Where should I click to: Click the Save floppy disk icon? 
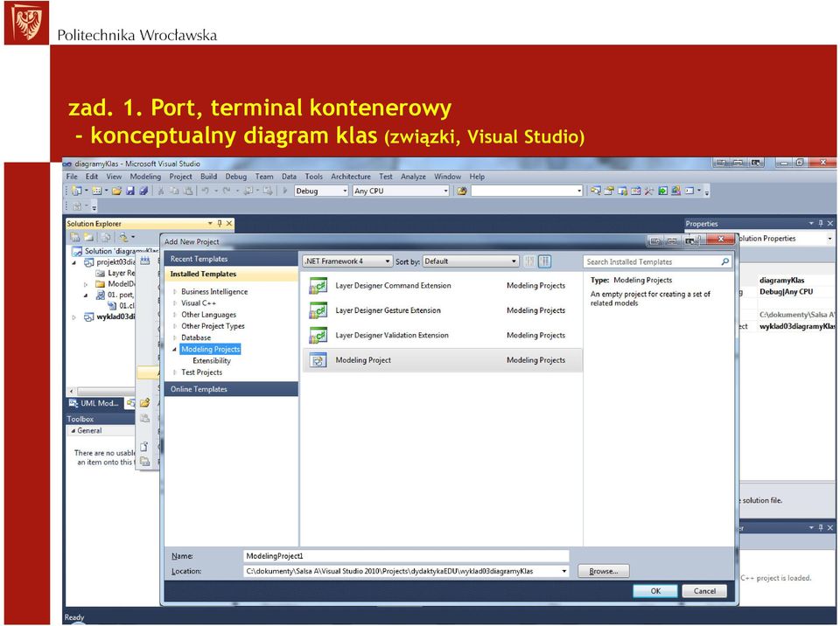pyautogui.click(x=130, y=191)
